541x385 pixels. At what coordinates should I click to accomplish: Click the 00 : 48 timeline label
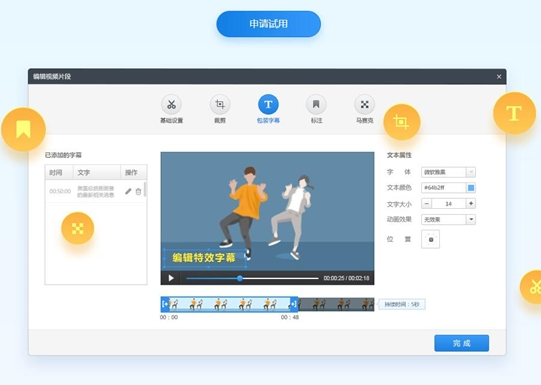tap(290, 317)
